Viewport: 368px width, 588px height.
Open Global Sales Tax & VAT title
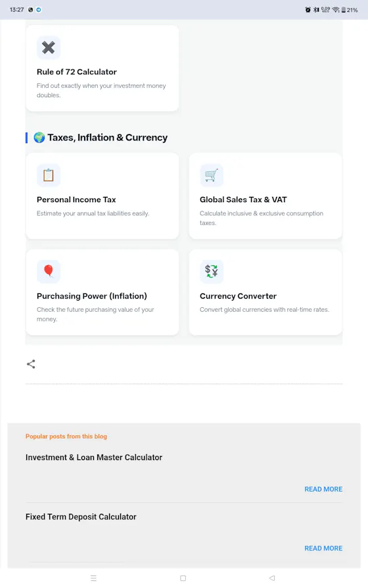point(243,199)
